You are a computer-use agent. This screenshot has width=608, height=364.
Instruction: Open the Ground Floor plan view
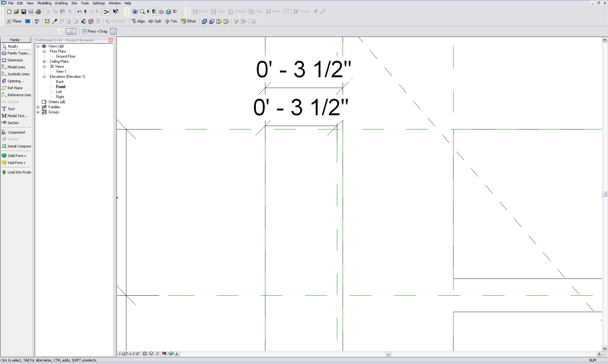66,56
